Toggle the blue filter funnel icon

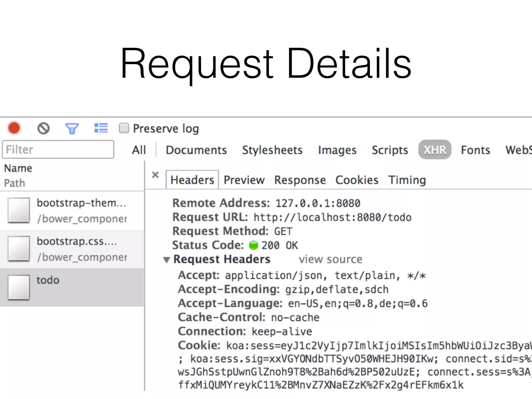point(72,128)
